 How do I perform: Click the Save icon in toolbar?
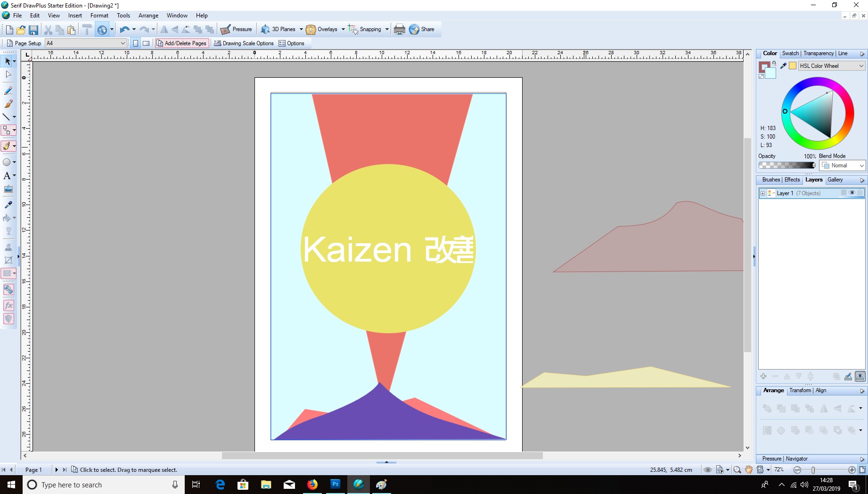point(33,30)
